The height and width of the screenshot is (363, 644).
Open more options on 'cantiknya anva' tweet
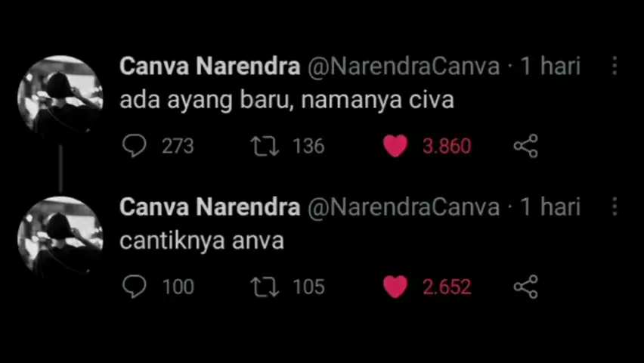click(615, 207)
